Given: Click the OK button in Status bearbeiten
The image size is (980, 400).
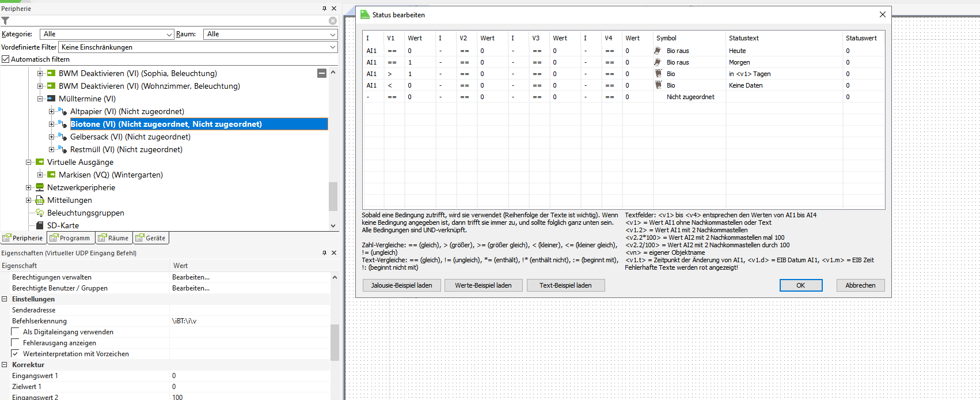Looking at the screenshot, I should point(800,285).
